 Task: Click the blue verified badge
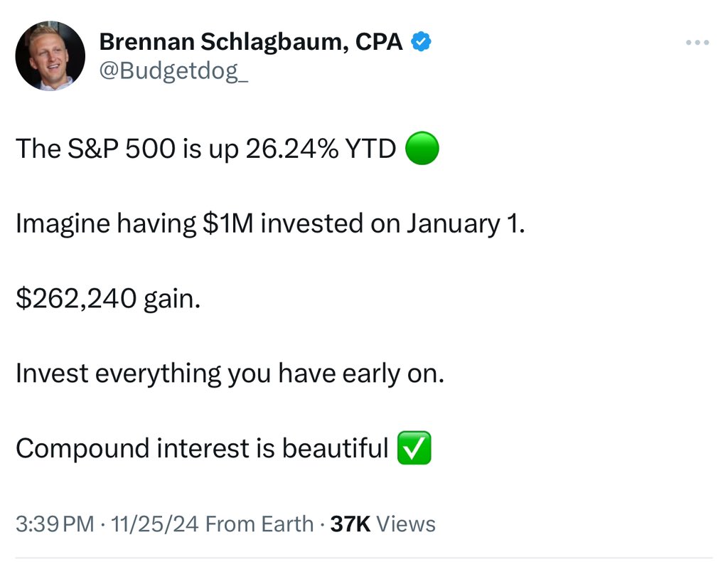click(422, 43)
